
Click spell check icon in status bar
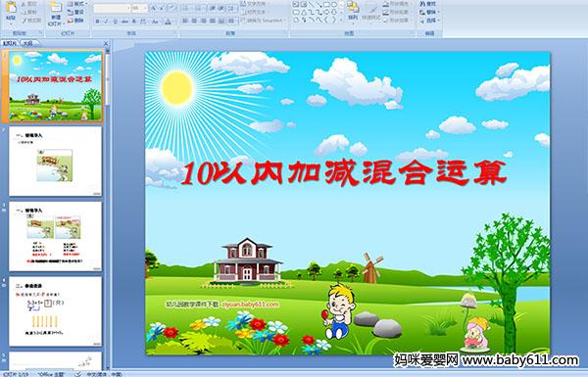[x=77, y=374]
